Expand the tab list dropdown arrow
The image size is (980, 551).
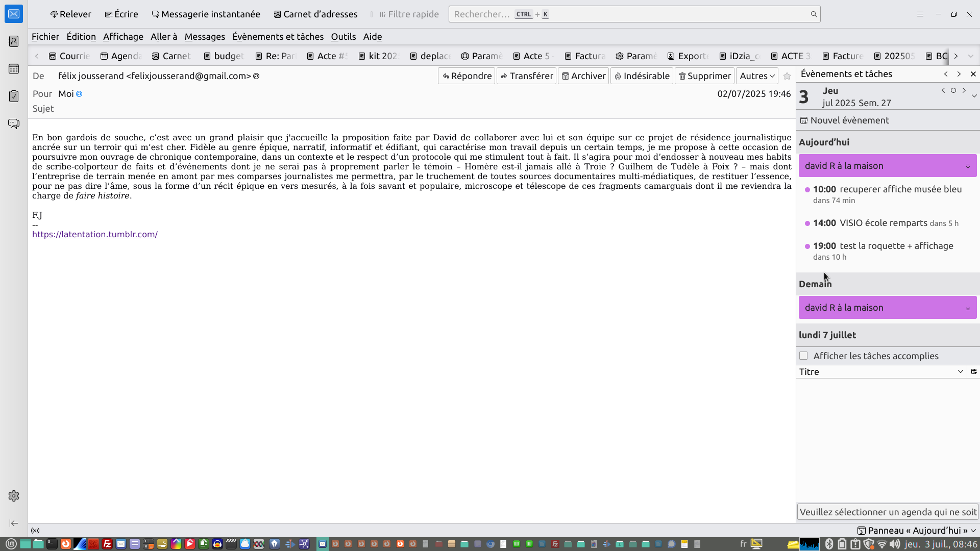pos(971,56)
